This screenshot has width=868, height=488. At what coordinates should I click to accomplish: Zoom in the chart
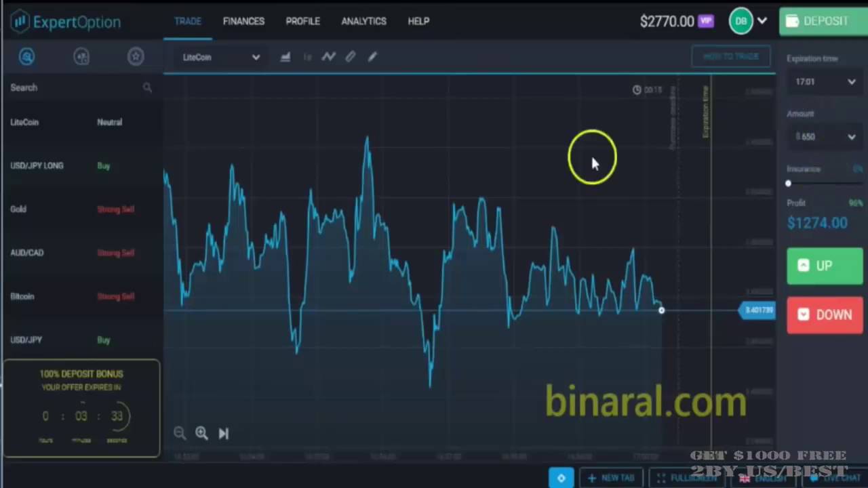click(201, 433)
